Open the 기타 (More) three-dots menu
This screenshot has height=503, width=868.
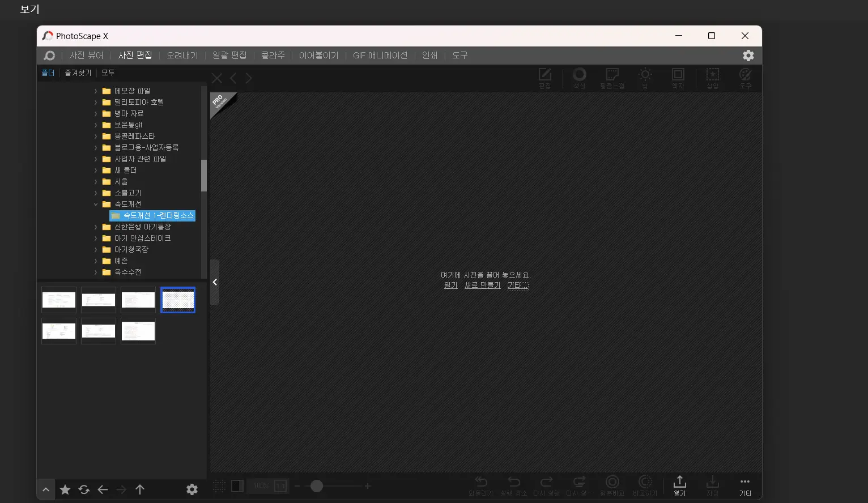(x=745, y=486)
